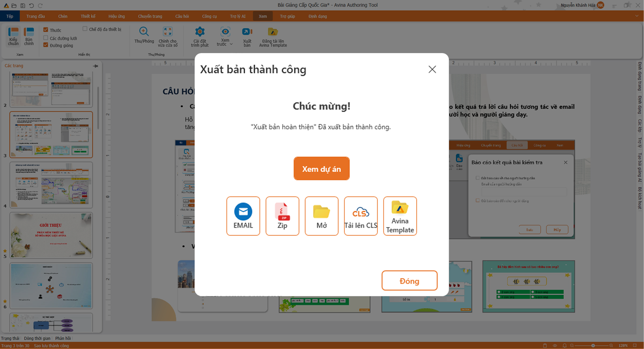644x349 pixels.
Task: Open the Hiệu ứng tab
Action: tap(116, 16)
